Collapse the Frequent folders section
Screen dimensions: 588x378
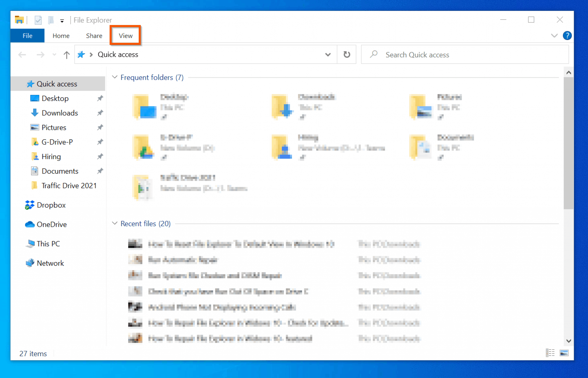click(115, 77)
